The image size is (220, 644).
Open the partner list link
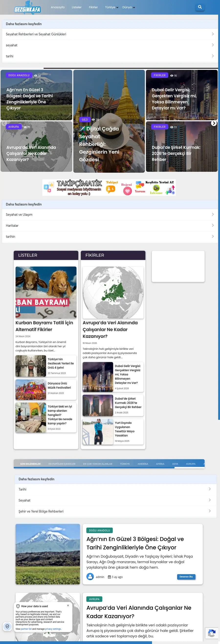(x=26, y=629)
